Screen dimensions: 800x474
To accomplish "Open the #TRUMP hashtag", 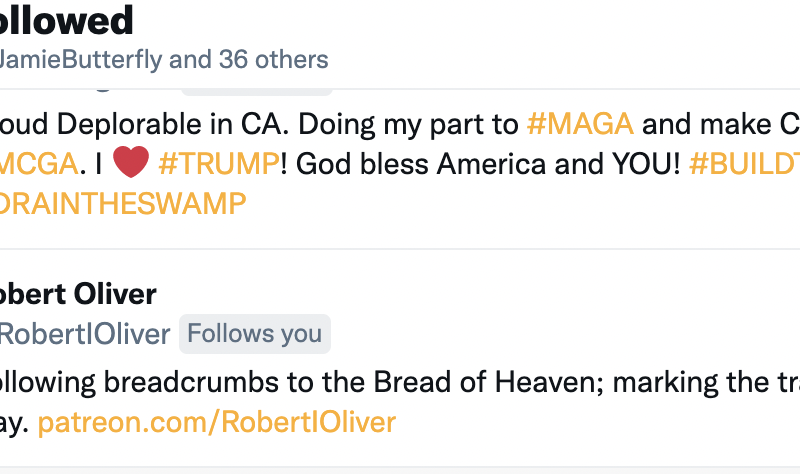I will point(218,163).
